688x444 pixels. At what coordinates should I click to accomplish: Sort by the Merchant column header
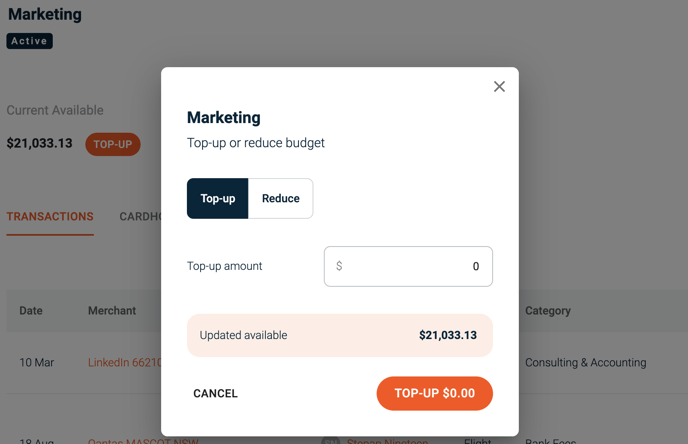(112, 311)
